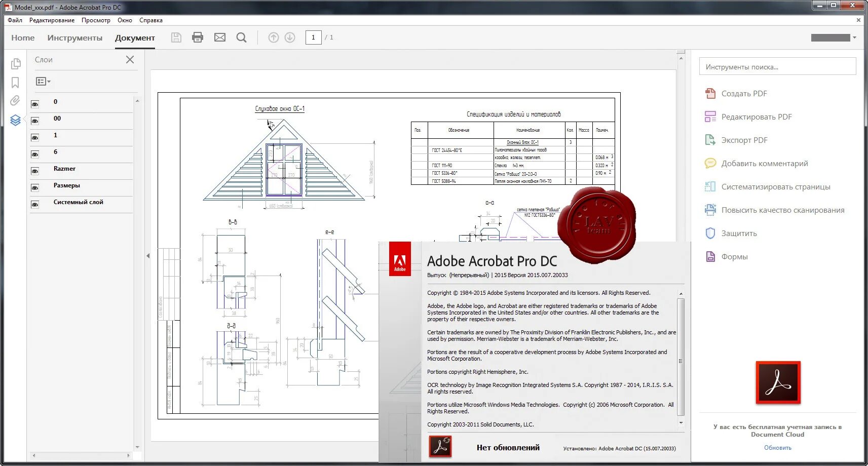The image size is (868, 466).
Task: Go to next page with down arrow
Action: tap(290, 37)
